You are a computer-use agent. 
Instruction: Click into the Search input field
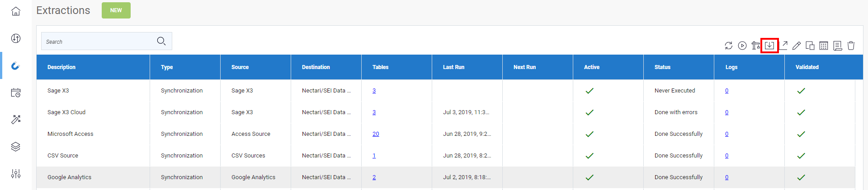pos(99,42)
